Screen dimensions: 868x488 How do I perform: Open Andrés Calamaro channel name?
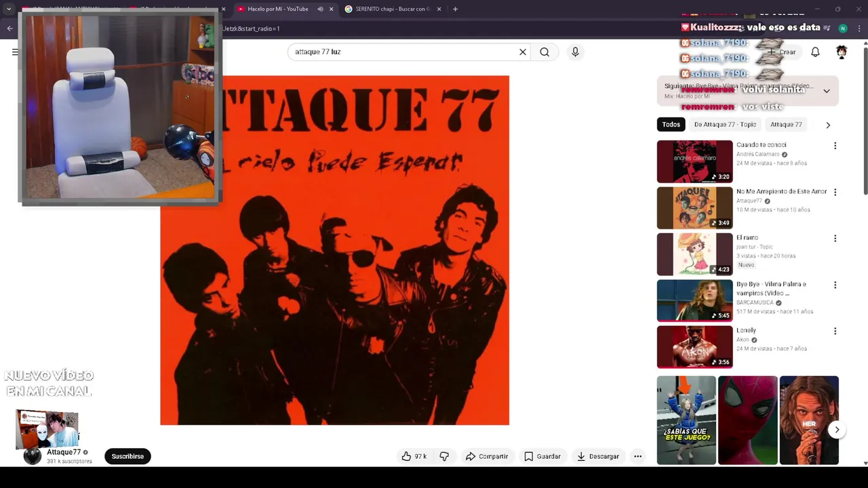tap(758, 155)
